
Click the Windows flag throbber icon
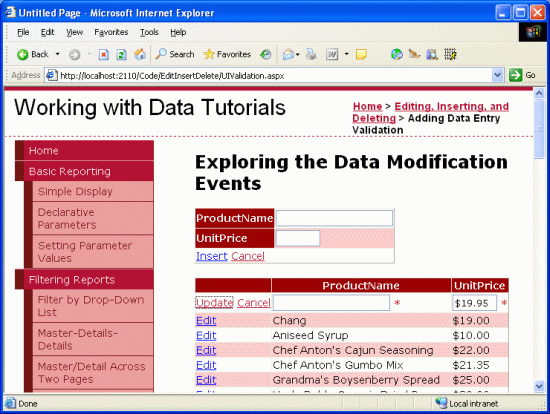[x=533, y=32]
